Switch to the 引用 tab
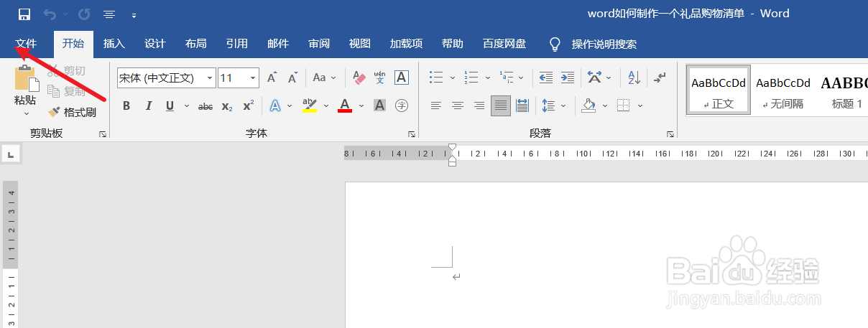The width and height of the screenshot is (868, 328). tap(236, 44)
